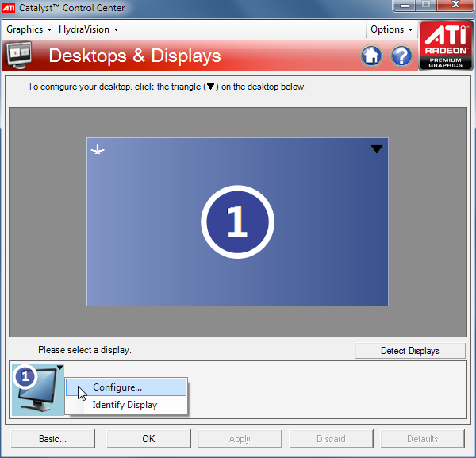The width and height of the screenshot is (476, 458).
Task: Open the HydraVision dropdown menu
Action: (88, 29)
